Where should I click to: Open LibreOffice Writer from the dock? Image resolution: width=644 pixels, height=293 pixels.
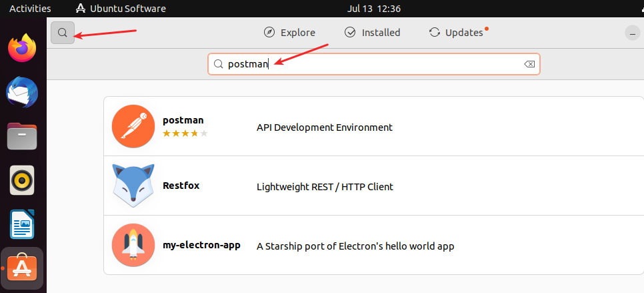22,224
